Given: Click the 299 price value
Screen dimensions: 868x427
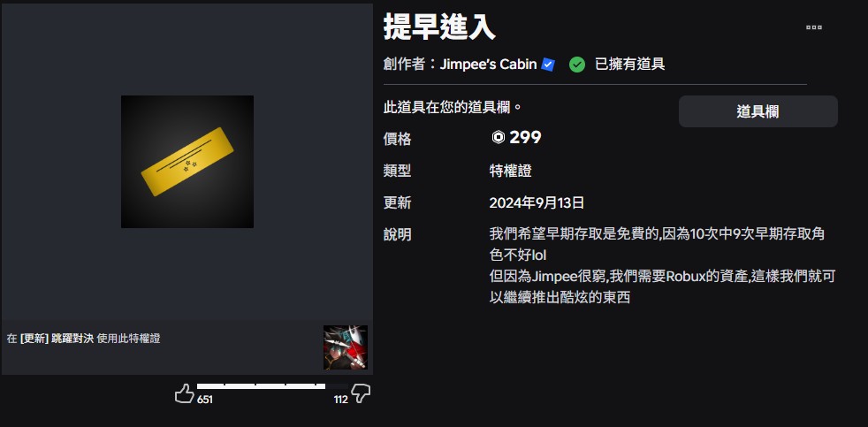Looking at the screenshot, I should (x=525, y=137).
